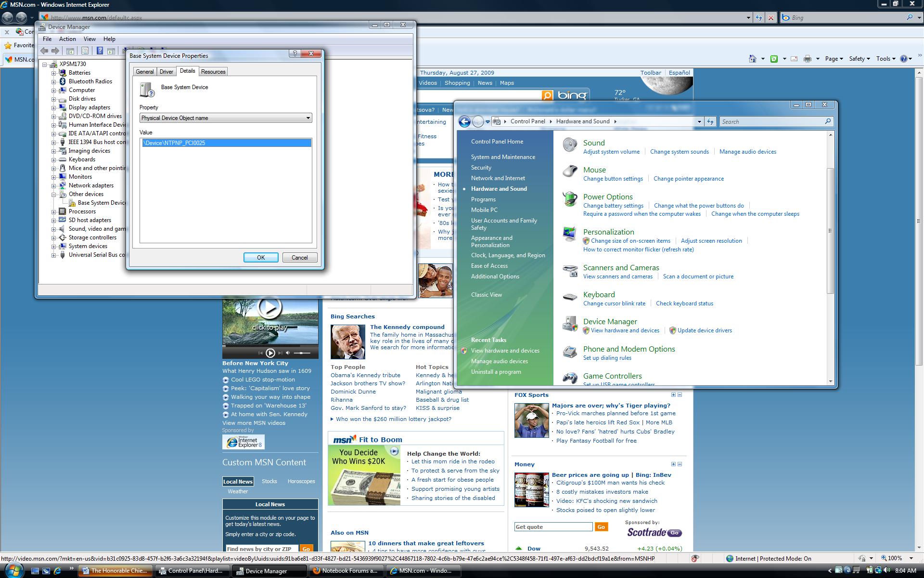Click Device Manager toolbar forward arrow
The image size is (924, 578).
[55, 51]
